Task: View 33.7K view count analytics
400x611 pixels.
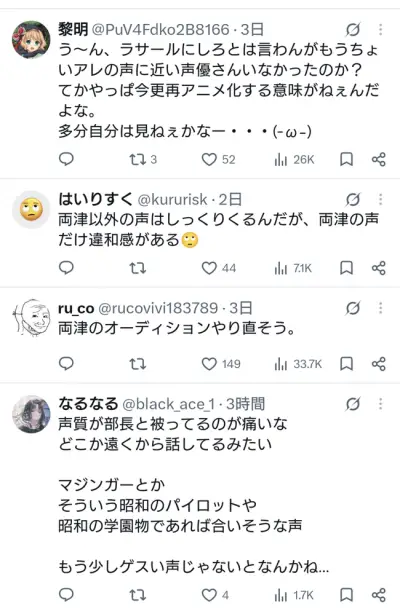Action: pos(298,364)
